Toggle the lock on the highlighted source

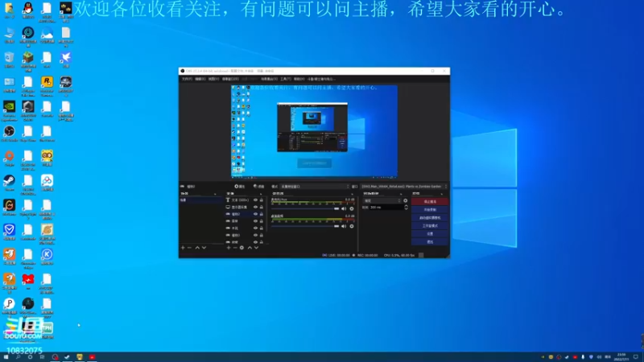(261, 214)
